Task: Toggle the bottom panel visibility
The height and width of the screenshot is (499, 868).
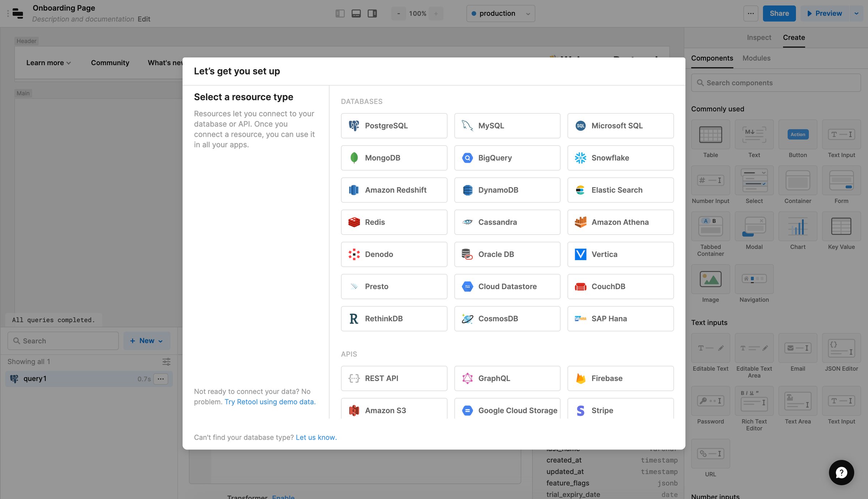Action: point(356,13)
